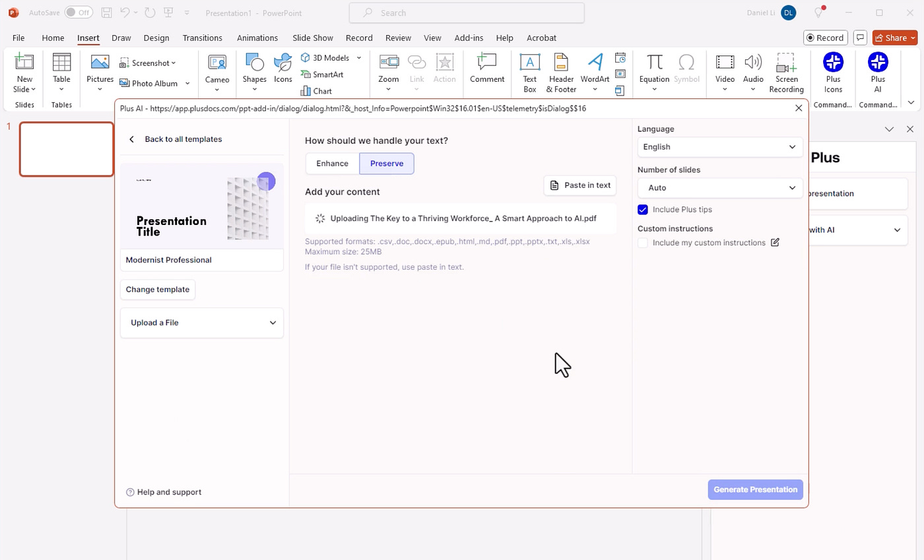Open the Acrobat tab
This screenshot has height=560, width=924.
[x=541, y=38]
